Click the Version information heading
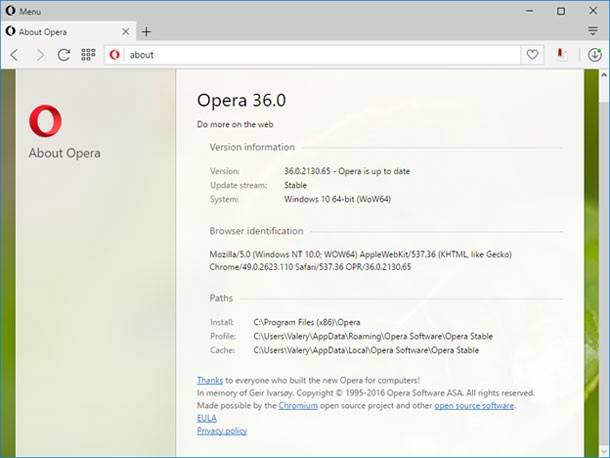The width and height of the screenshot is (610, 458). click(x=252, y=147)
